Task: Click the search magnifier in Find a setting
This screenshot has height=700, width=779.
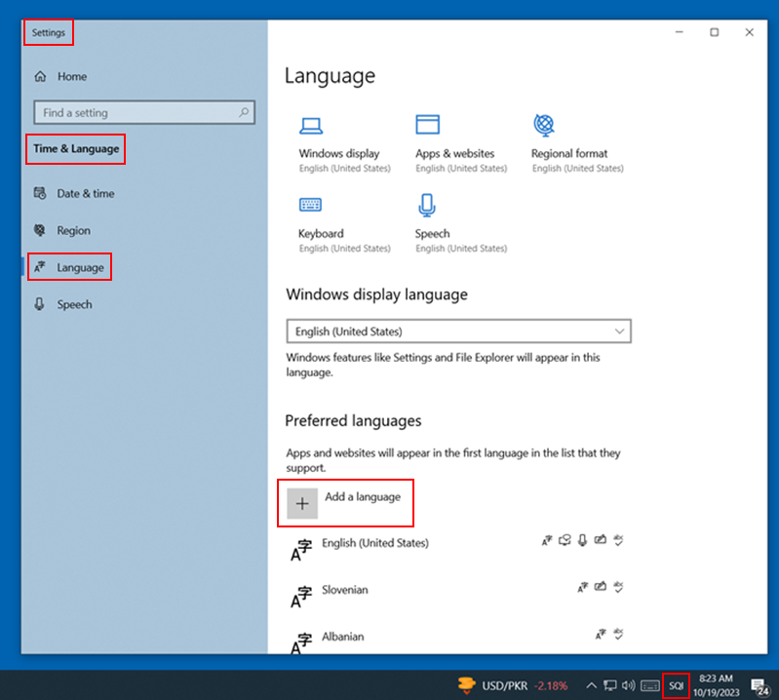Action: coord(244,112)
